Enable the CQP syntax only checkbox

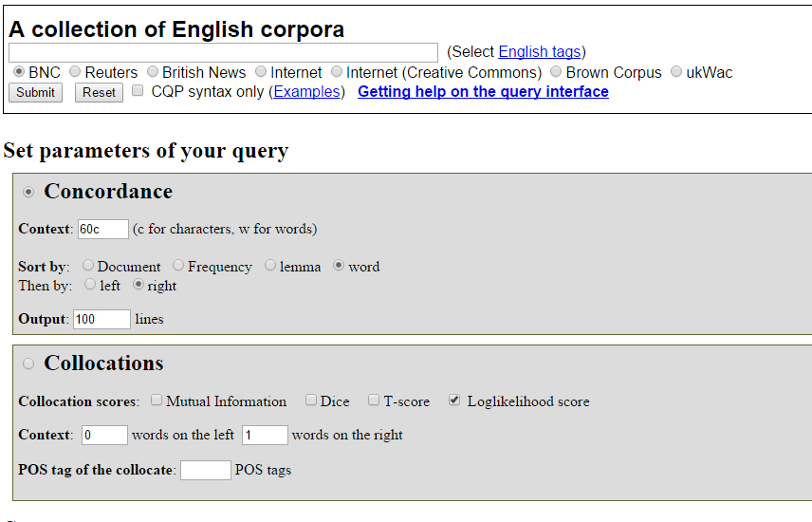(138, 91)
